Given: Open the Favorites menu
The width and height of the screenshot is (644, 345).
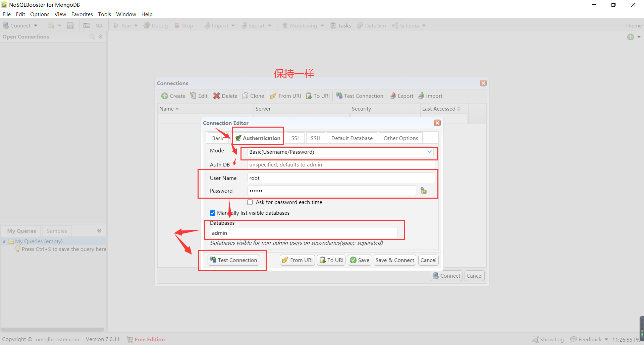Looking at the screenshot, I should click(82, 14).
